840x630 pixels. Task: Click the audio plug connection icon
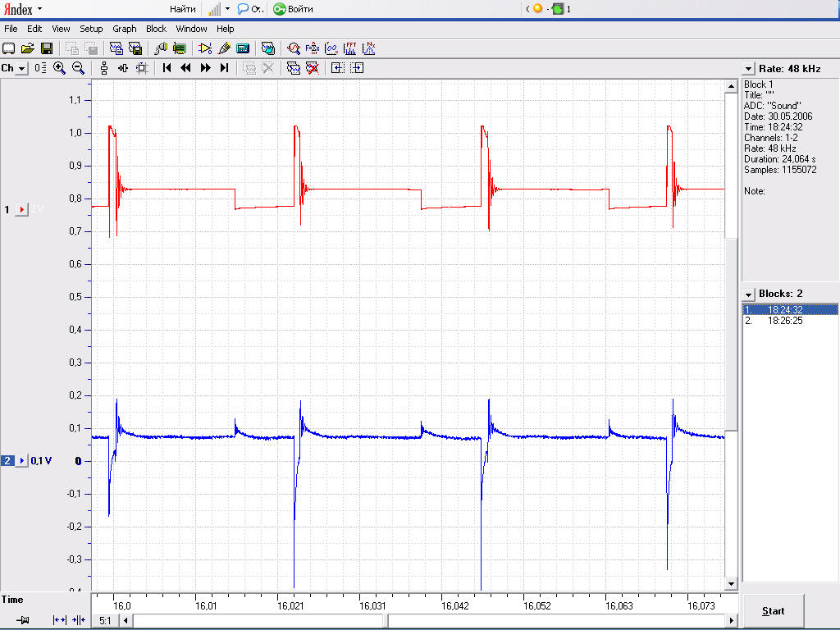(161, 48)
